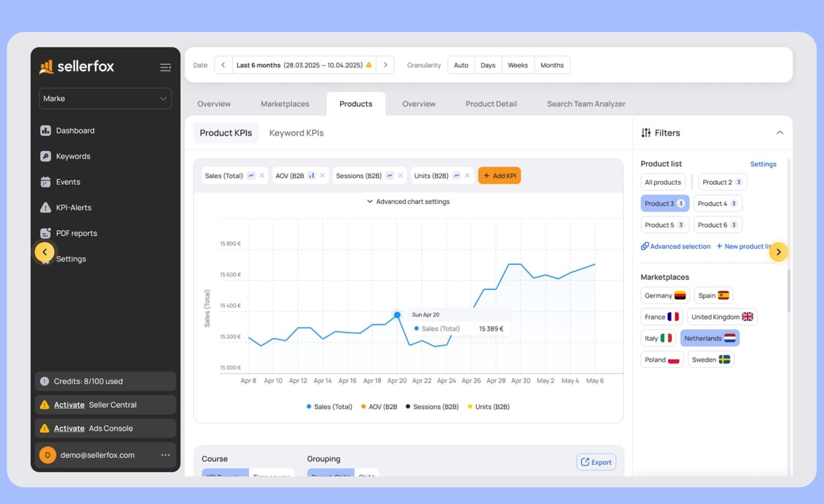Open the Marke brand dropdown

coord(105,99)
